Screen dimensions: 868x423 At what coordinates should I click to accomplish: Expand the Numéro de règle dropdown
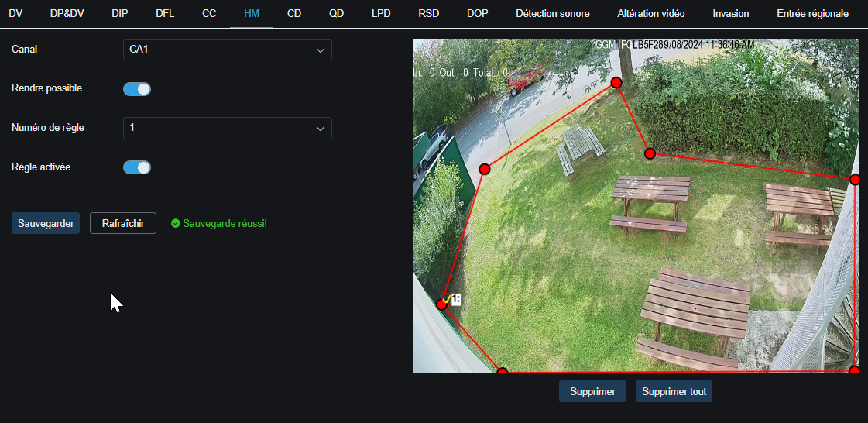(x=228, y=128)
